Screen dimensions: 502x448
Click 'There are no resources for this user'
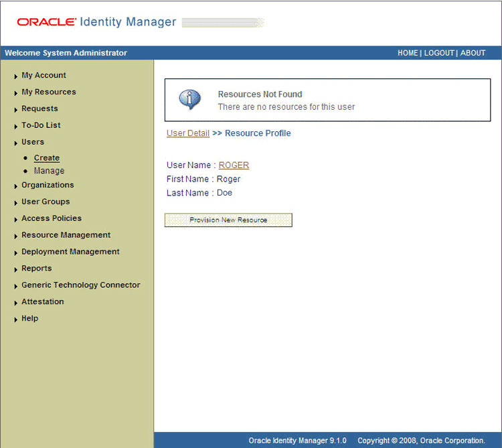[x=286, y=107]
